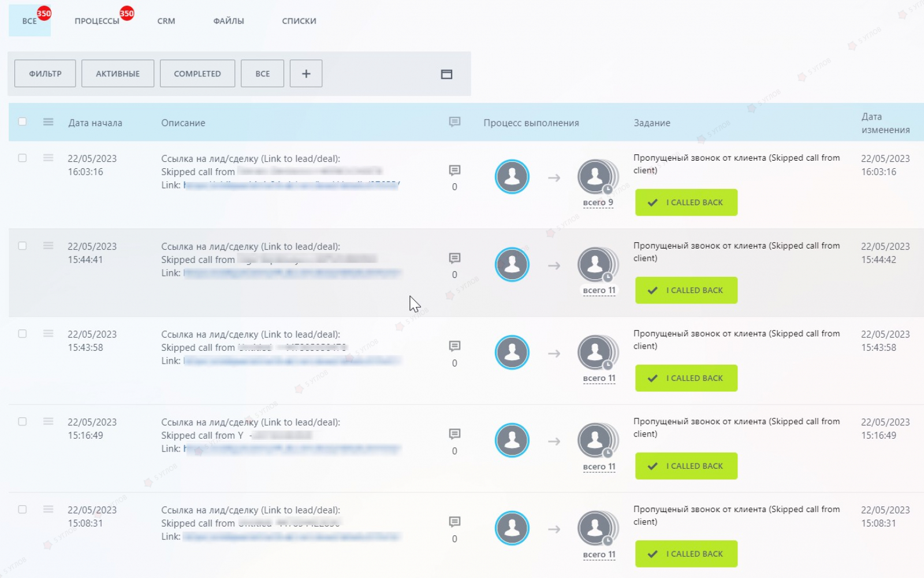Screen dimensions: 924x578
Task: Expand 'всего 11' list in the 15:44:41 row
Action: point(599,291)
